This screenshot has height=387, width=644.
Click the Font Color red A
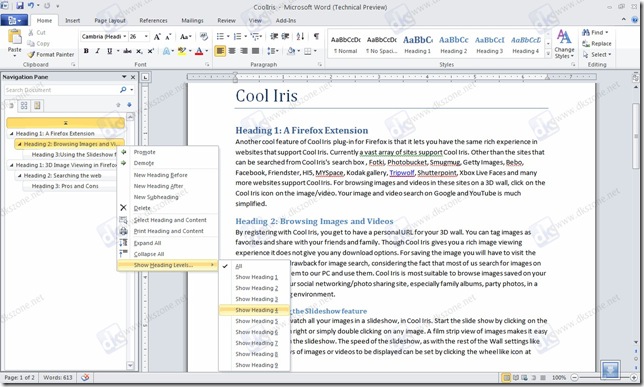point(199,51)
